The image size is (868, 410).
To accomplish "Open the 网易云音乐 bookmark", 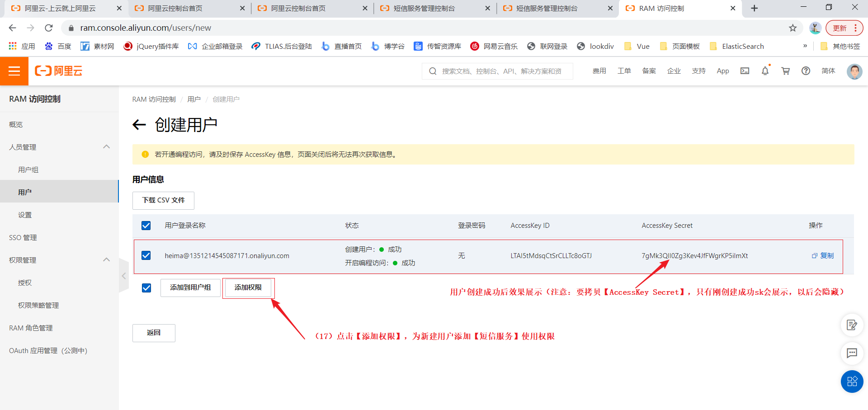I will (494, 46).
